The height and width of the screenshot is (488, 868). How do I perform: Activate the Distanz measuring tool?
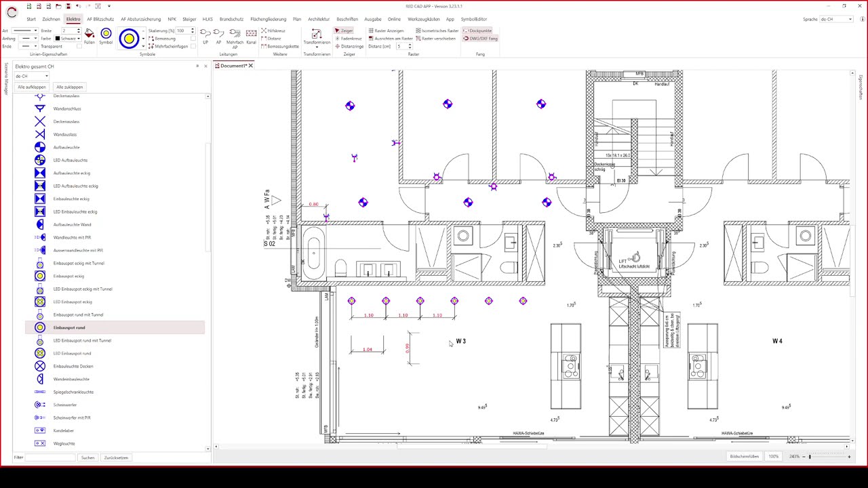pyautogui.click(x=271, y=39)
